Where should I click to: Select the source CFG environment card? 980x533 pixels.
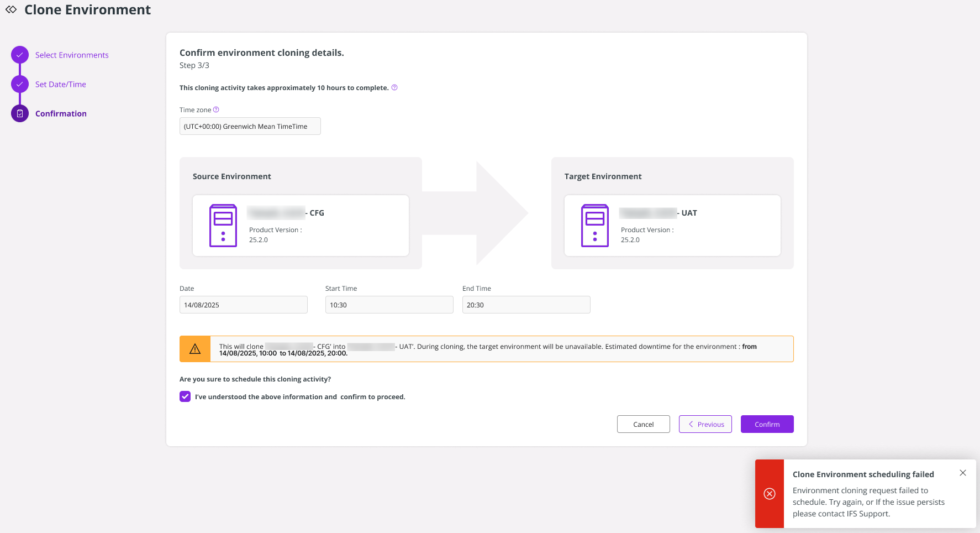(301, 226)
